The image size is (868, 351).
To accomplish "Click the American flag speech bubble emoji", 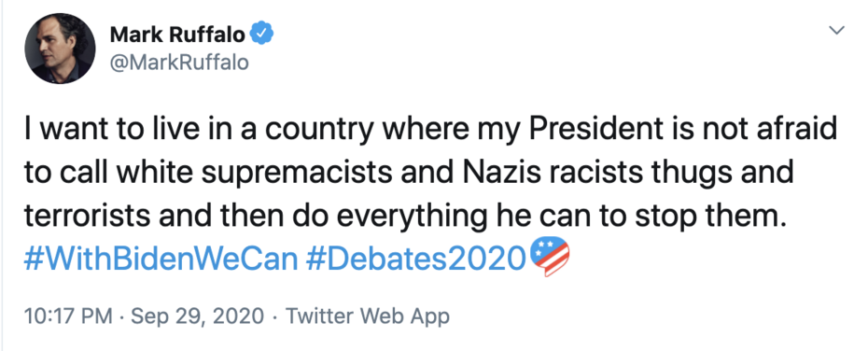I will (x=550, y=257).
